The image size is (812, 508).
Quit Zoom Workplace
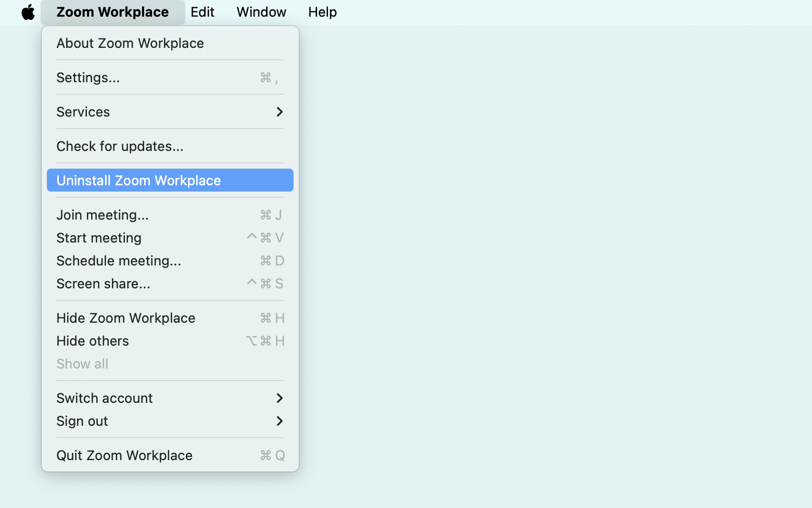[x=124, y=455]
